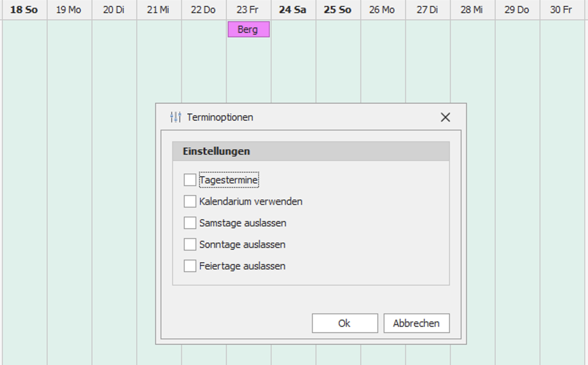Enable Samstage auslassen setting
588x365 pixels.
(189, 222)
